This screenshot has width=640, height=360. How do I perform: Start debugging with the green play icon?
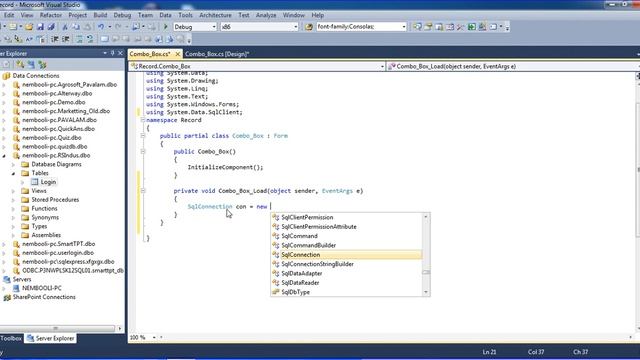tap(166, 27)
